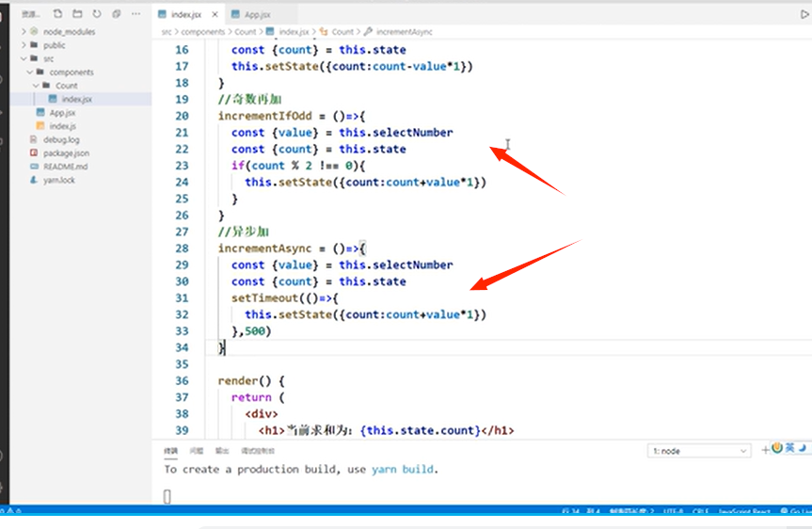Open the '1: node' terminal selector dropdown
Image resolution: width=812 pixels, height=529 pixels.
point(699,451)
